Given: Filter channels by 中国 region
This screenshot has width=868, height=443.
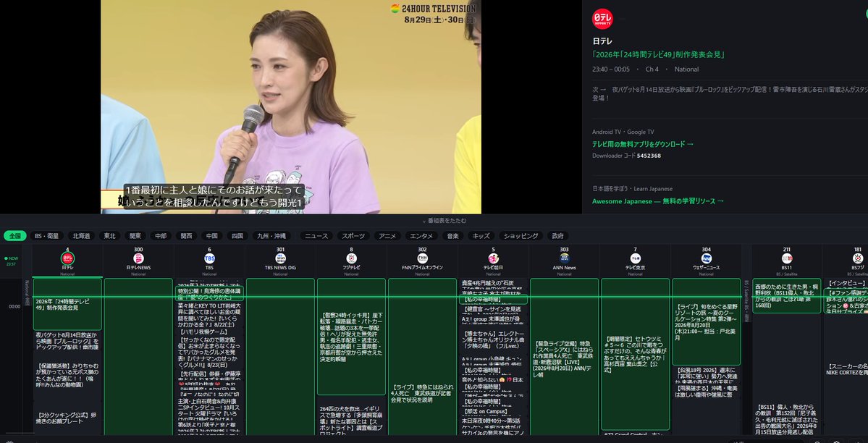Looking at the screenshot, I should 212,236.
